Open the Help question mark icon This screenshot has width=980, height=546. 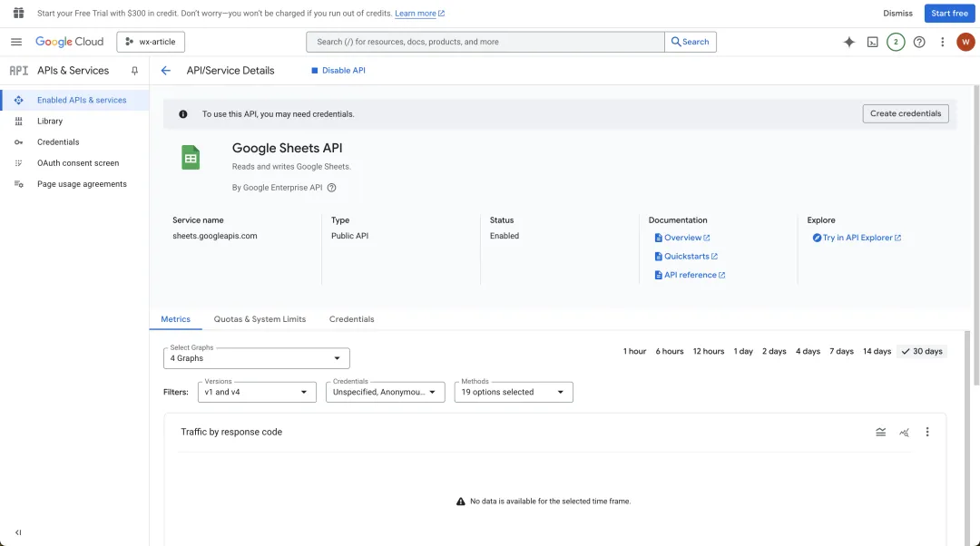click(919, 42)
